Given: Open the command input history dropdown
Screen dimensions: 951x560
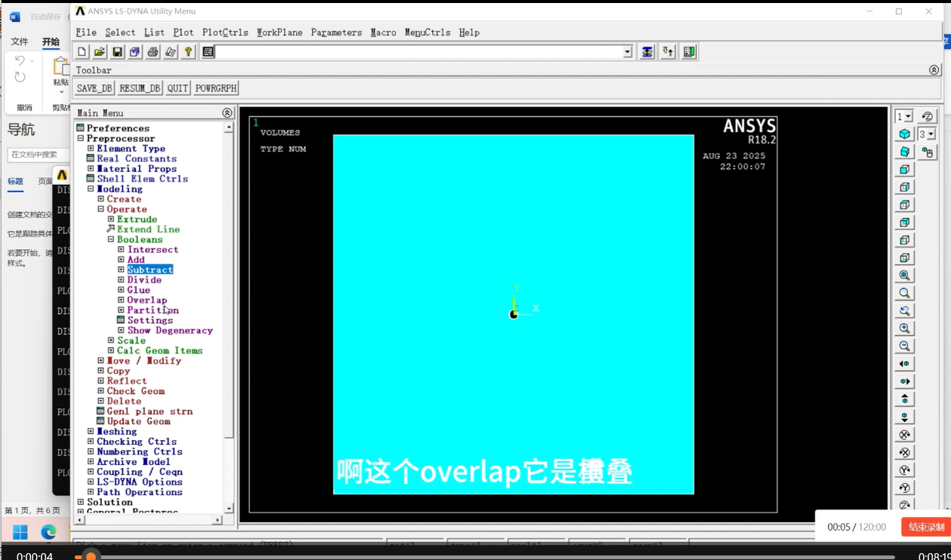Looking at the screenshot, I should pyautogui.click(x=627, y=52).
